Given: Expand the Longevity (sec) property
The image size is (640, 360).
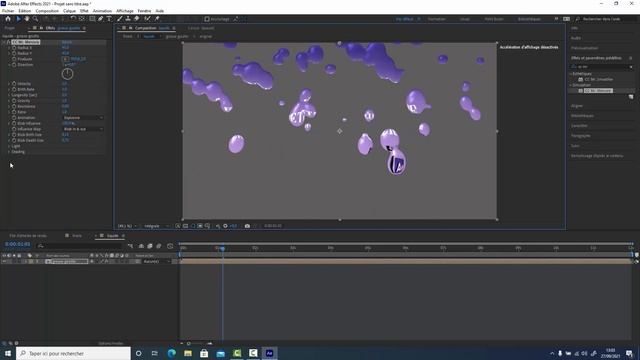Looking at the screenshot, I should click(9, 95).
